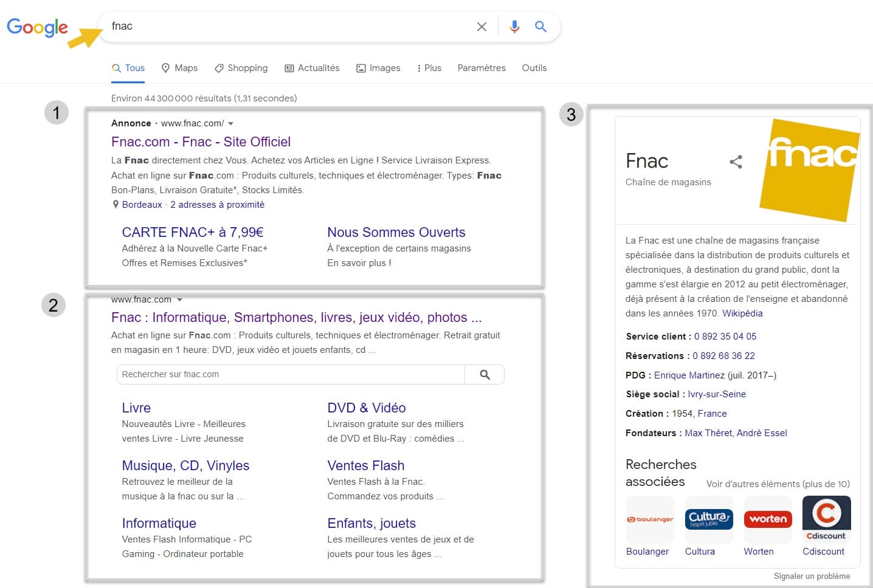Open the Bordeaux location link
The height and width of the screenshot is (588, 873).
142,205
